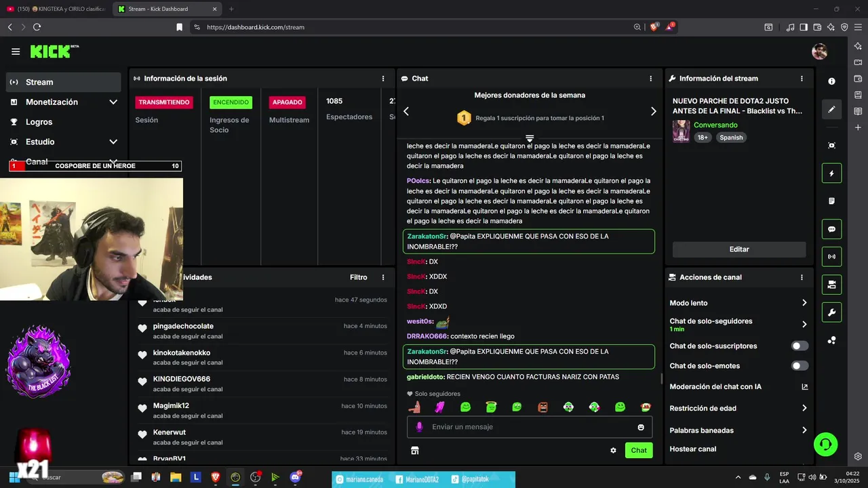868x488 pixels.
Task: Select Stream in the left sidebar
Action: 64,82
